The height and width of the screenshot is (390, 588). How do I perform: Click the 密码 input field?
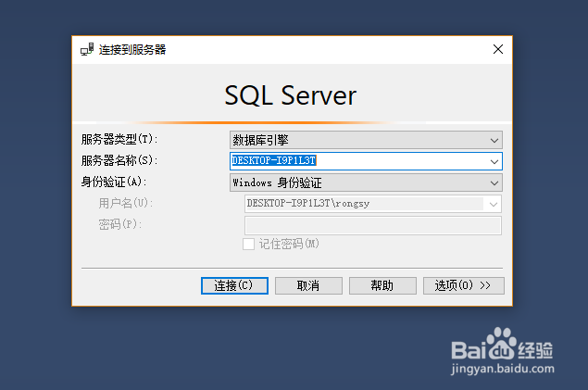(x=373, y=225)
